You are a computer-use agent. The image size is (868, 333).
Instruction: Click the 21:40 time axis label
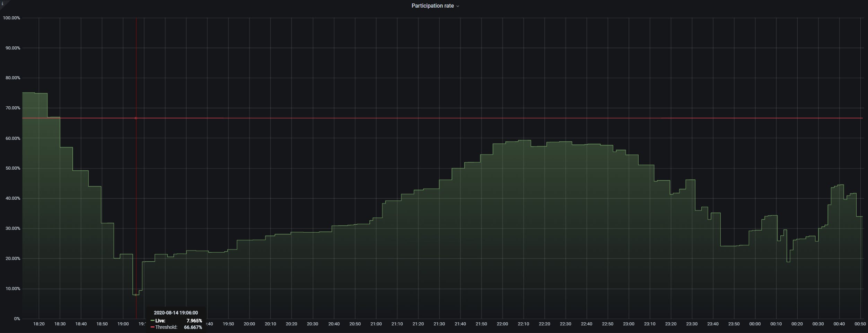(x=461, y=324)
